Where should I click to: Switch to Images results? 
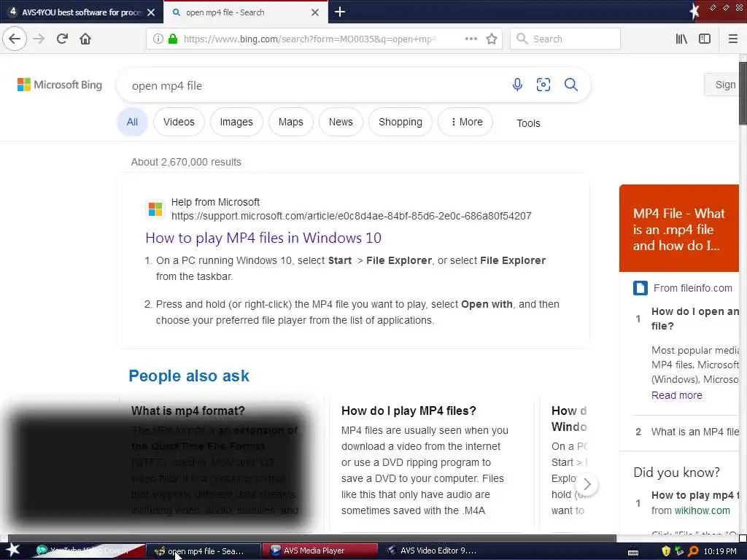[x=236, y=122]
